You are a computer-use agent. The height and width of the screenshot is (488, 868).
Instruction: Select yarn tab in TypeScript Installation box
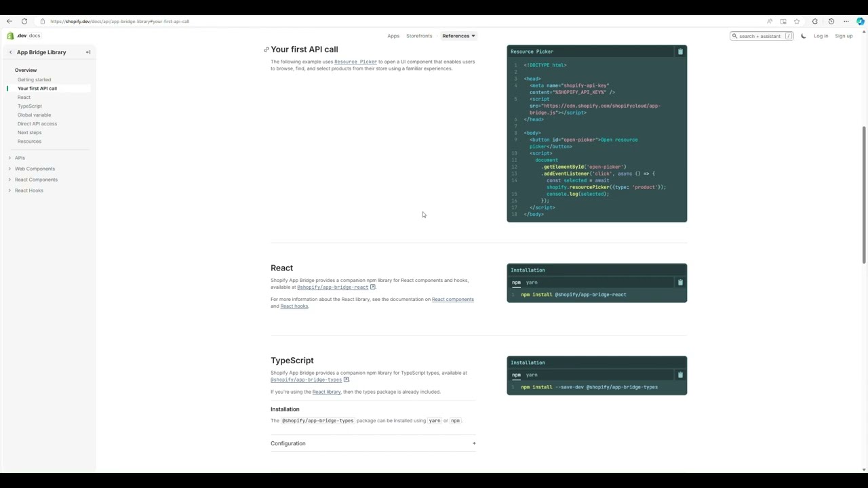coord(532,375)
